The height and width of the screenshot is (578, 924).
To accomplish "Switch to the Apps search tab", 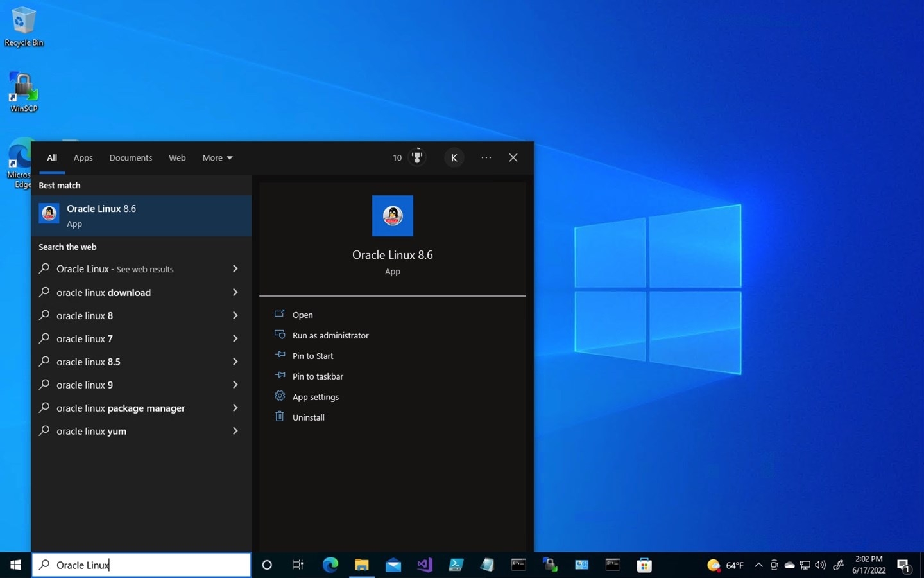I will pos(83,158).
